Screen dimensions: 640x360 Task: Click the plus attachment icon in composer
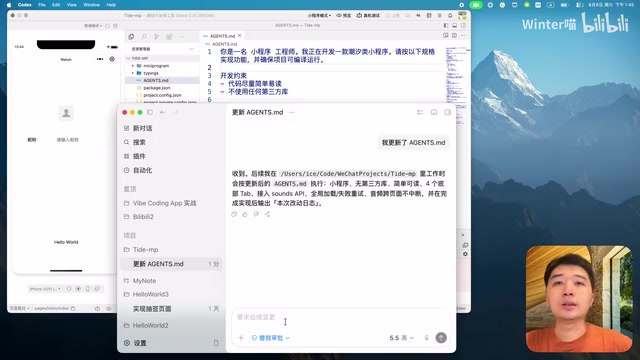tap(241, 338)
